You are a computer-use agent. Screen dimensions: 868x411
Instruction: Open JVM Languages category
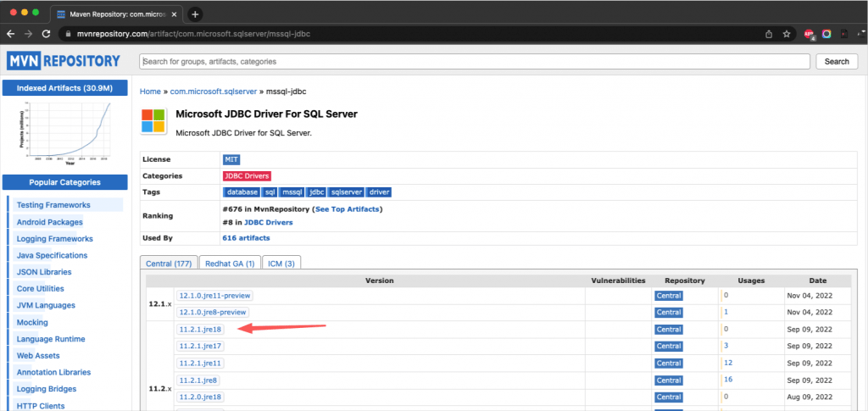point(46,305)
